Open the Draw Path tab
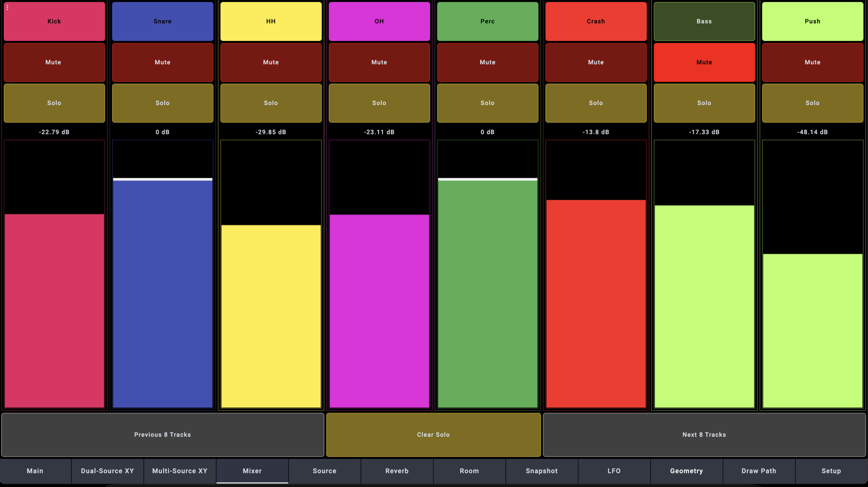The image size is (868, 487). (758, 471)
